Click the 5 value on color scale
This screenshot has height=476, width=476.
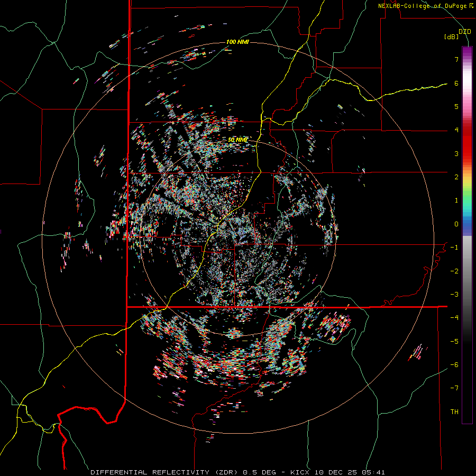tap(456, 106)
